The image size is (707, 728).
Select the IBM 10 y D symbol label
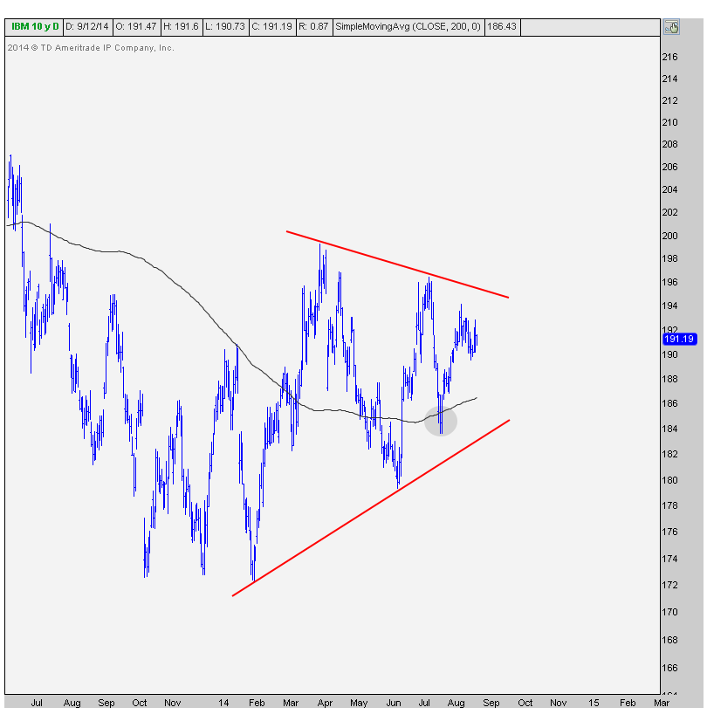(35, 26)
